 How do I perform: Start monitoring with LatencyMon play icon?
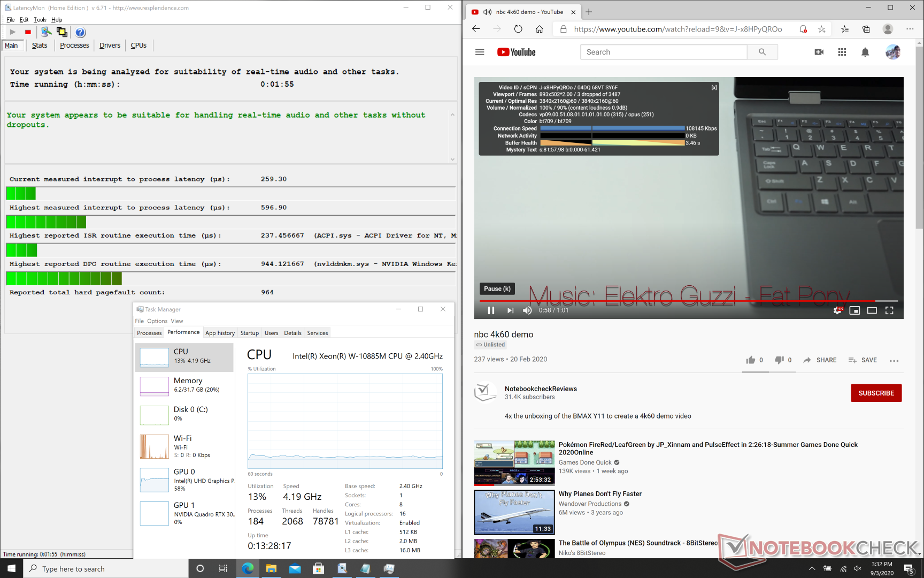click(13, 32)
